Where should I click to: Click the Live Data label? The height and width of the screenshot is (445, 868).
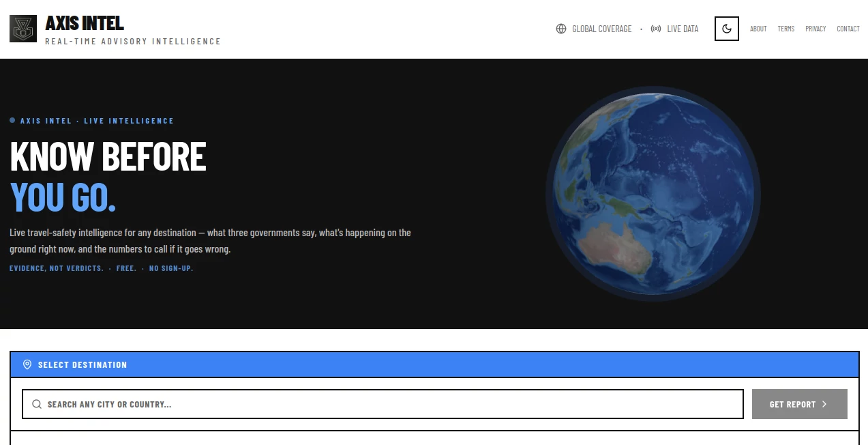pos(683,29)
